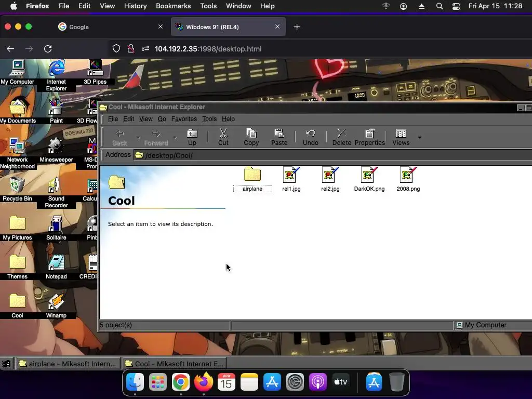Click Paste in explorer toolbar
532x399 pixels.
click(279, 137)
